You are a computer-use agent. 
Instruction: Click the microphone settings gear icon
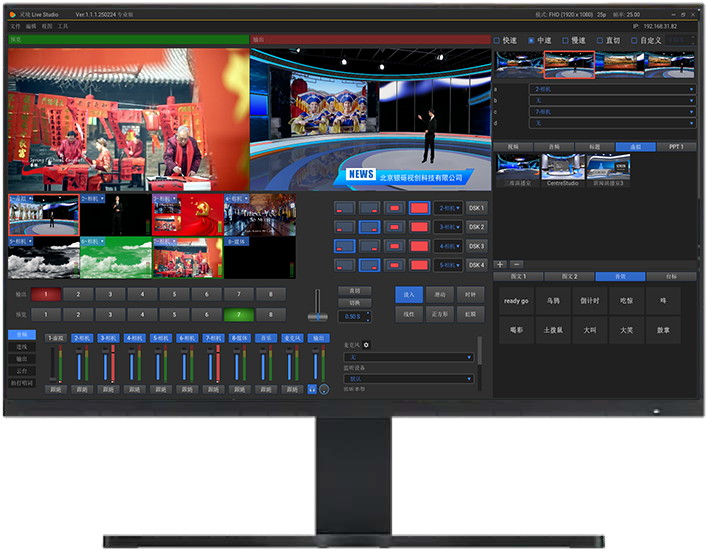pyautogui.click(x=366, y=345)
